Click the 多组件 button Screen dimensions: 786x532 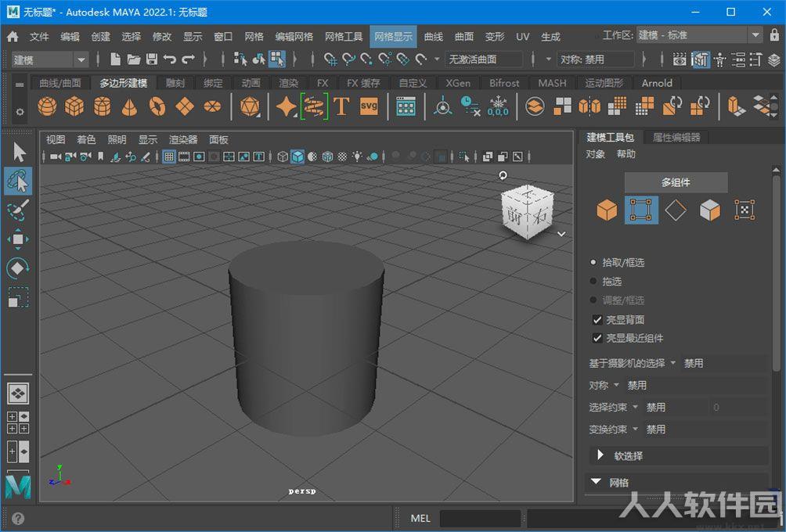[676, 182]
